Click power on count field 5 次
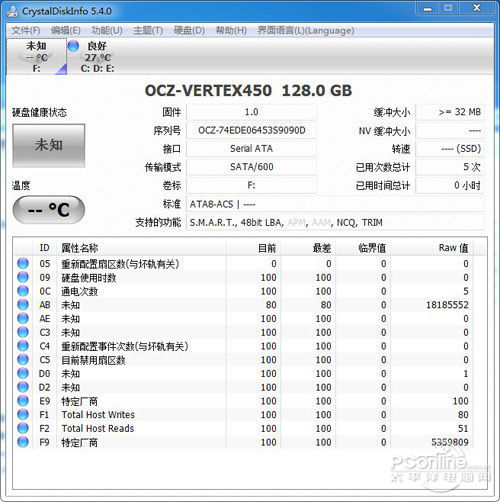This screenshot has width=500, height=502. coord(450,167)
